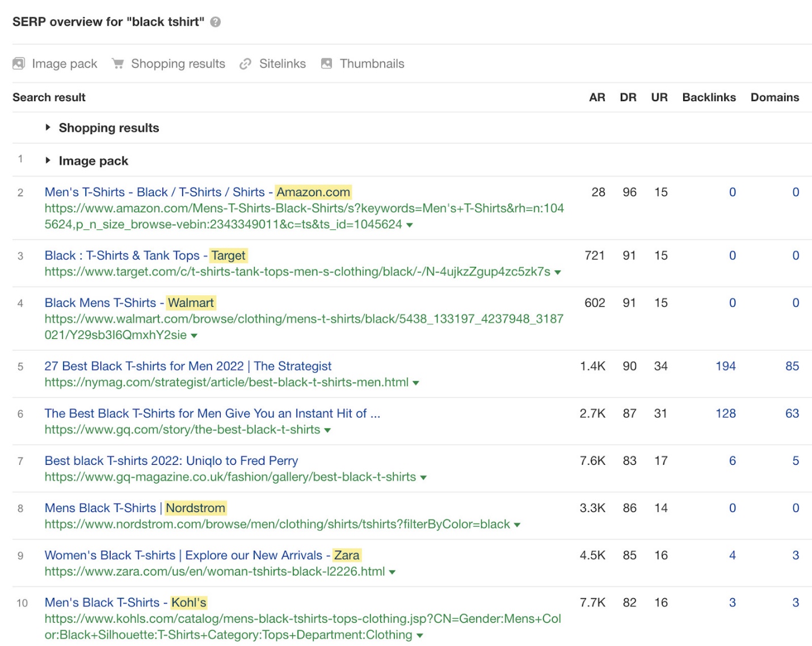Open Zara Women's Black T-shirts title
The height and width of the screenshot is (646, 812).
click(x=202, y=555)
